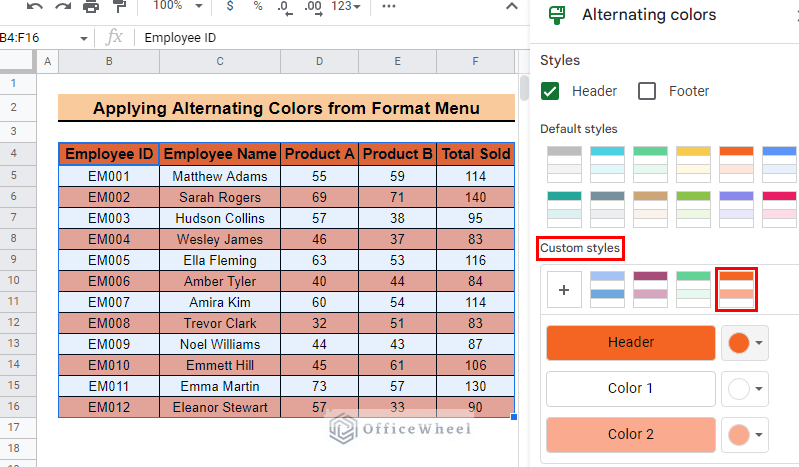799x467 pixels.
Task: Open the three-dot More toolbar options
Action: 389,6
